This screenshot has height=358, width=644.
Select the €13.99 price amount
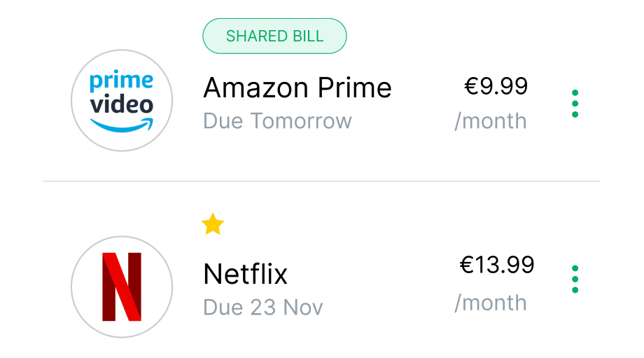pos(496,265)
